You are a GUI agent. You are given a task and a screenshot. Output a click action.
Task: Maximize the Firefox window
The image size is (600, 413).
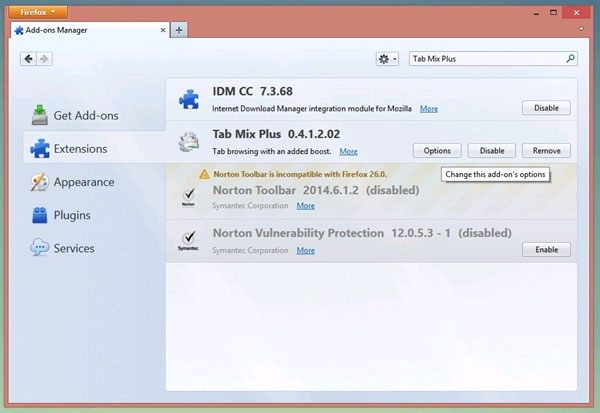point(553,13)
